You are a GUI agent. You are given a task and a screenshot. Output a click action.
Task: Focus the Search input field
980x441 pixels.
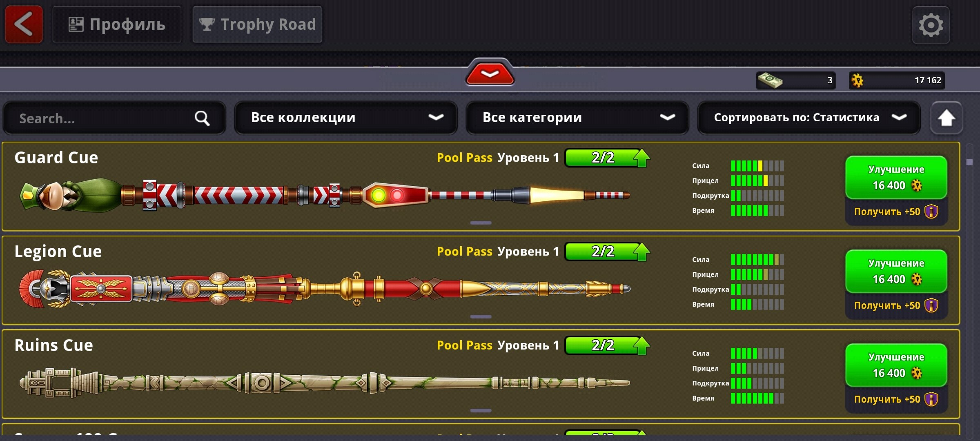114,118
